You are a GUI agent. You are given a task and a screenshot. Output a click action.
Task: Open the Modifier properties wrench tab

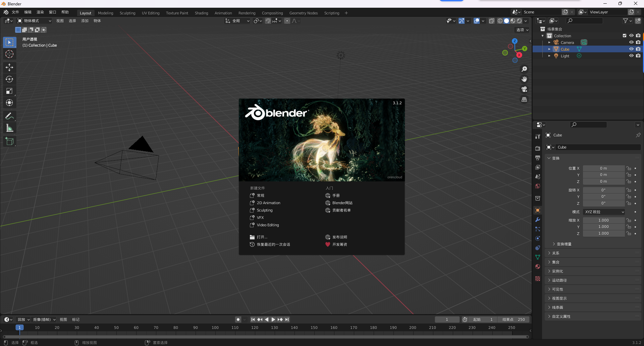point(538,220)
